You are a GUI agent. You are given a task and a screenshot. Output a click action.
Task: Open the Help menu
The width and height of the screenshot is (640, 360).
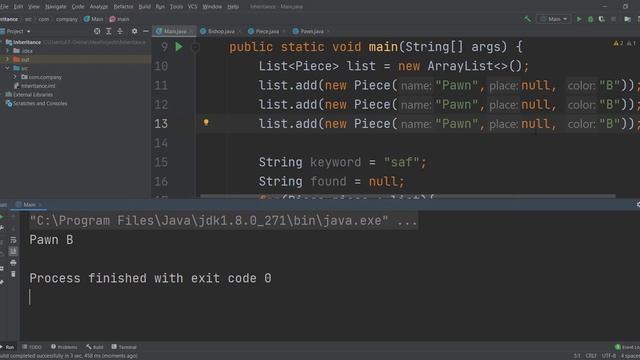[x=233, y=7]
